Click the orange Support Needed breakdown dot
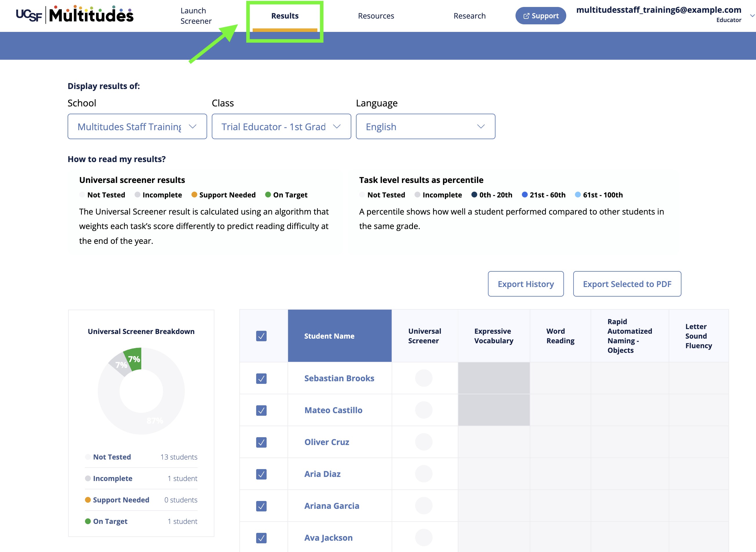This screenshot has height=552, width=756. [88, 500]
